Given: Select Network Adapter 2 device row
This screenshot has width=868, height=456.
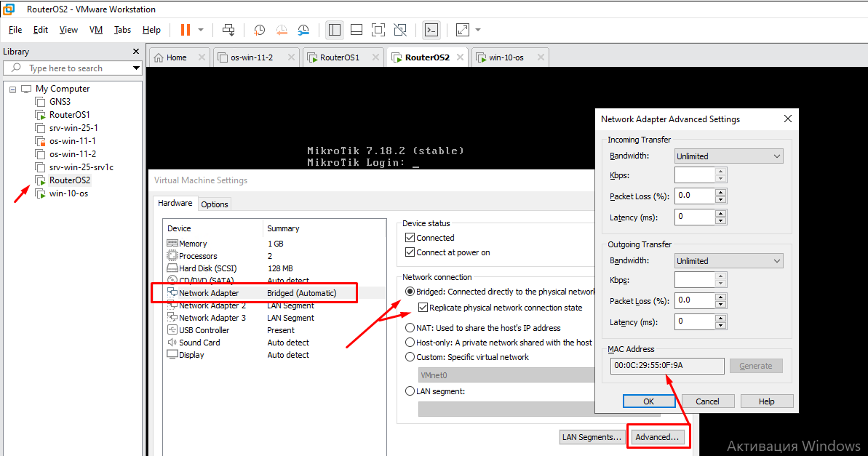Looking at the screenshot, I should pyautogui.click(x=274, y=305).
